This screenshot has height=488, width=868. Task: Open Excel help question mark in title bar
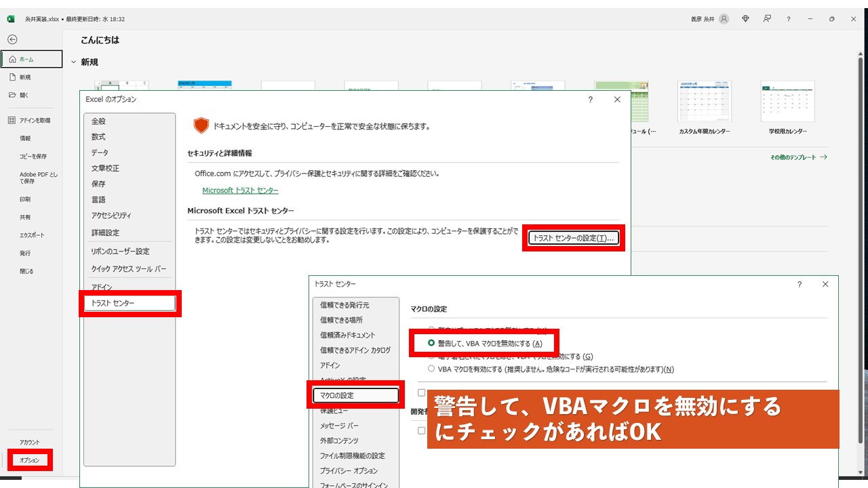[788, 19]
